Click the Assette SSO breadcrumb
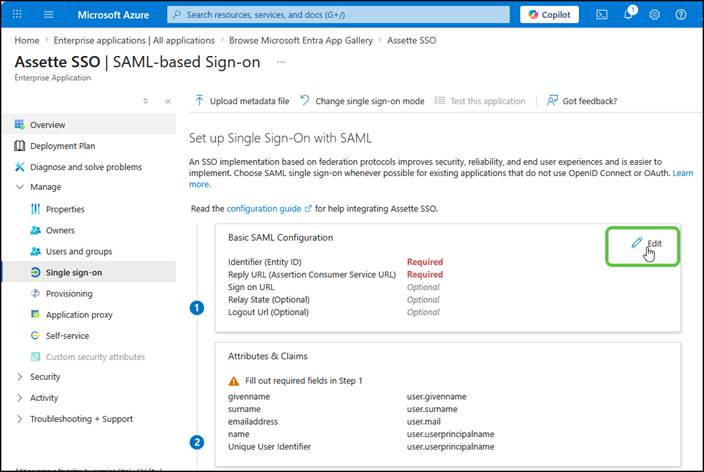 pyautogui.click(x=411, y=40)
